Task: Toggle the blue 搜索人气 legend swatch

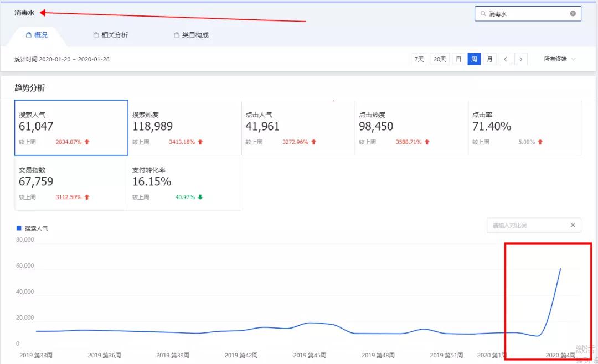Action: click(x=19, y=228)
